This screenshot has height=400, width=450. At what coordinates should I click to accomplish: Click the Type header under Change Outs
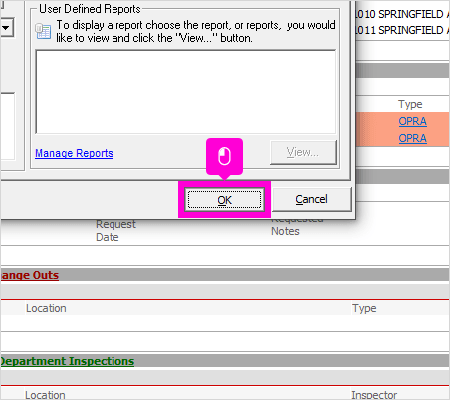coord(364,308)
